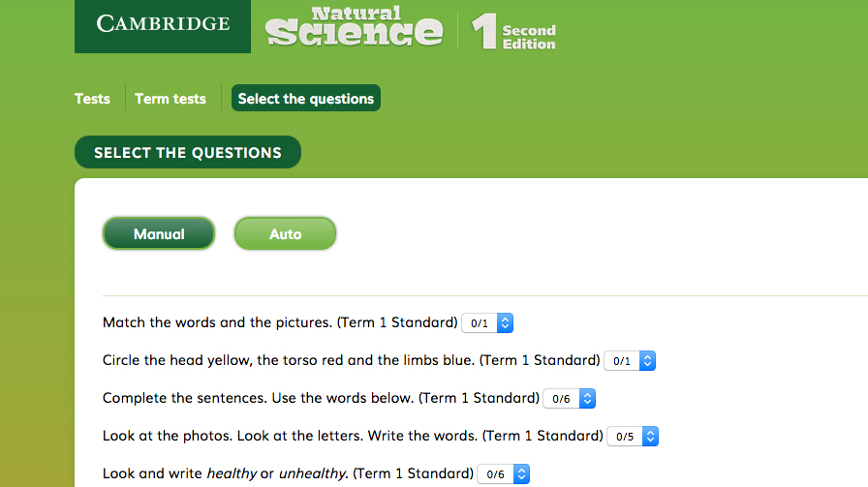Click the stepper arrows on Match the words selector
Viewport: 868px width, 487px height.
(505, 322)
